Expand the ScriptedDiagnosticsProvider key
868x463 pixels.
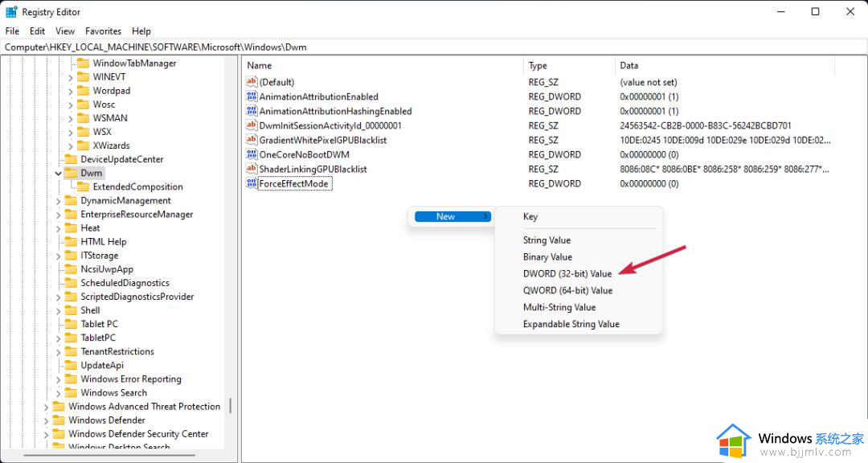click(x=58, y=297)
